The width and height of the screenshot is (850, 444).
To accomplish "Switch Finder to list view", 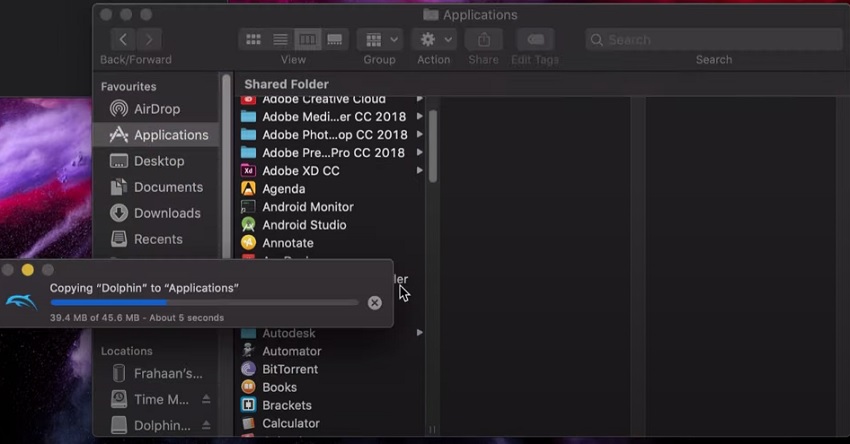I will [x=281, y=40].
